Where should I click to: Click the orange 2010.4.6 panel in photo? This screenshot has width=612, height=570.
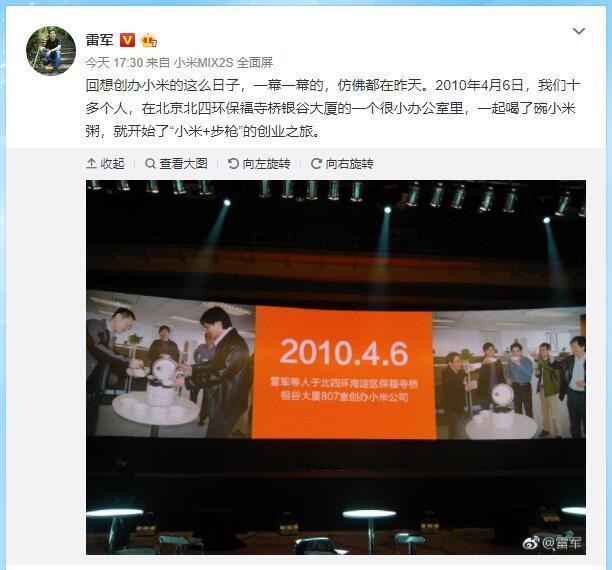click(x=343, y=373)
